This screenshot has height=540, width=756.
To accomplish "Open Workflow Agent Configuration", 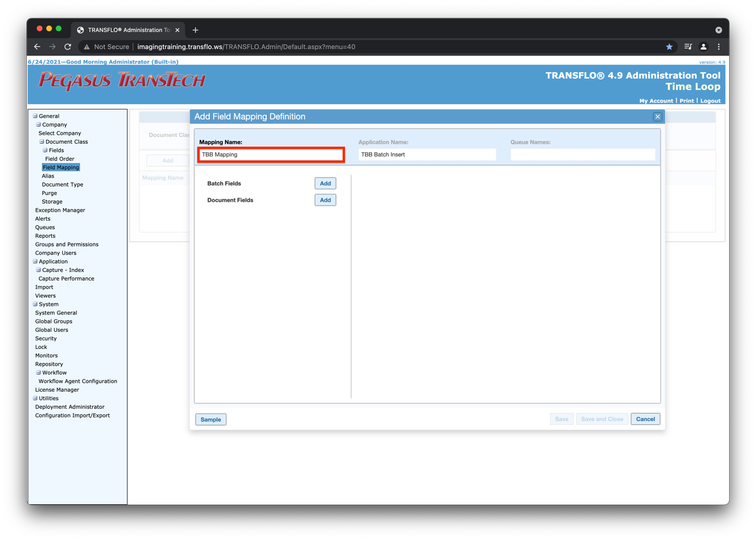I will point(78,381).
